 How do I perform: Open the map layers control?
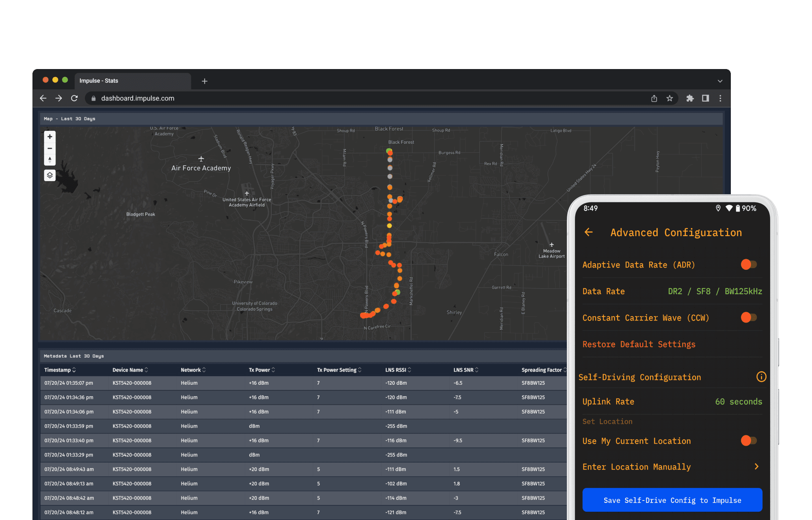tap(50, 175)
